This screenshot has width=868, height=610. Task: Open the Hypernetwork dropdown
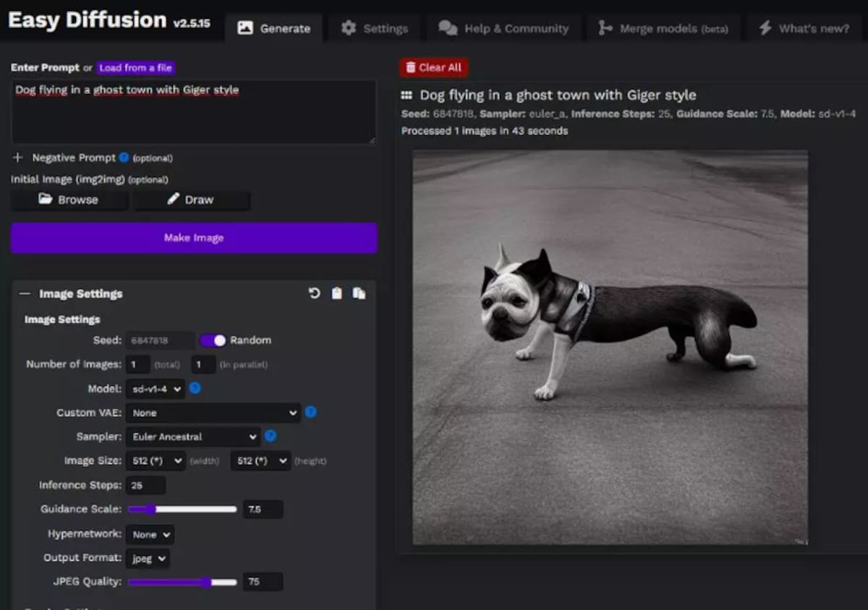tap(150, 534)
